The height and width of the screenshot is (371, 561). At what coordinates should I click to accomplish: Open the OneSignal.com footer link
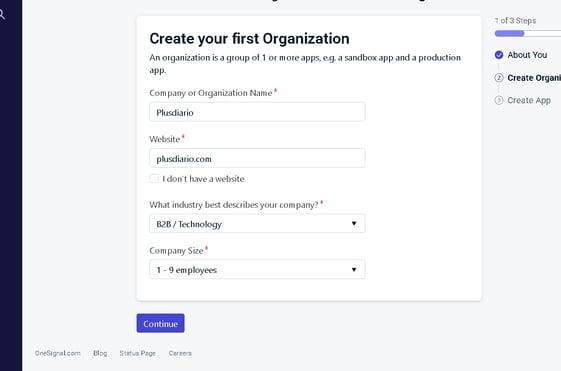pos(58,353)
